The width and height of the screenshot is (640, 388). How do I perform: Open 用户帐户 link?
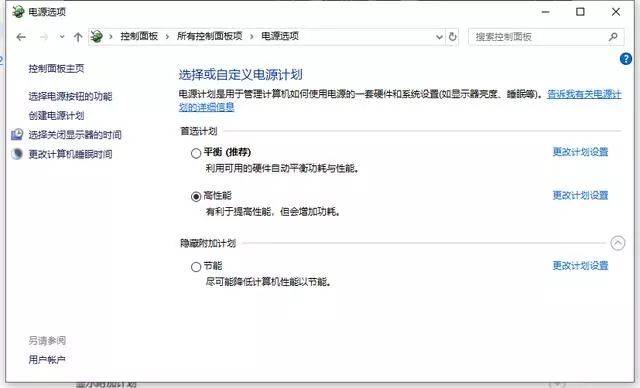[47, 359]
